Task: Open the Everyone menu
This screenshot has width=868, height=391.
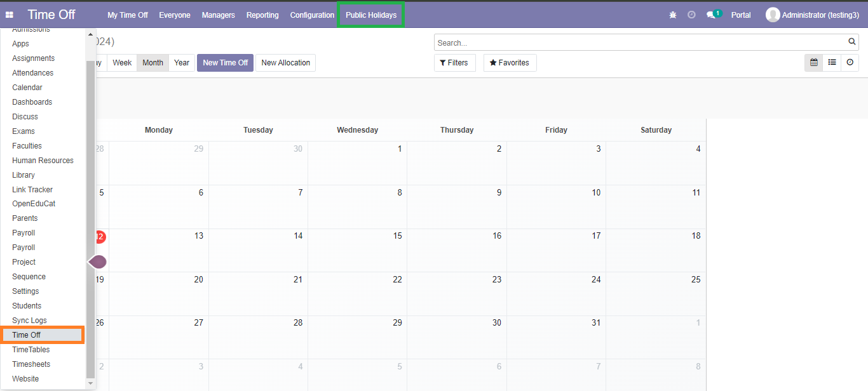Action: 175,15
